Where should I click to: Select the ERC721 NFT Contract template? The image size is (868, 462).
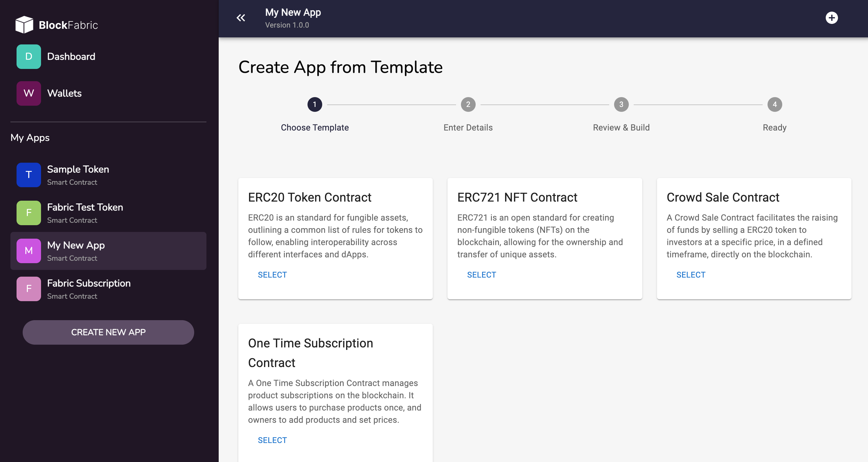coord(481,275)
